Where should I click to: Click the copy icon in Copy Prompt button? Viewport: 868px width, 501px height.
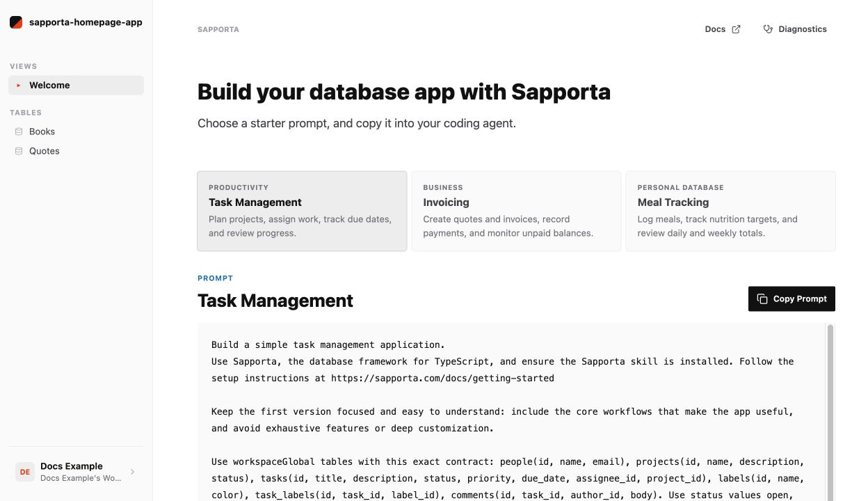[x=762, y=299]
